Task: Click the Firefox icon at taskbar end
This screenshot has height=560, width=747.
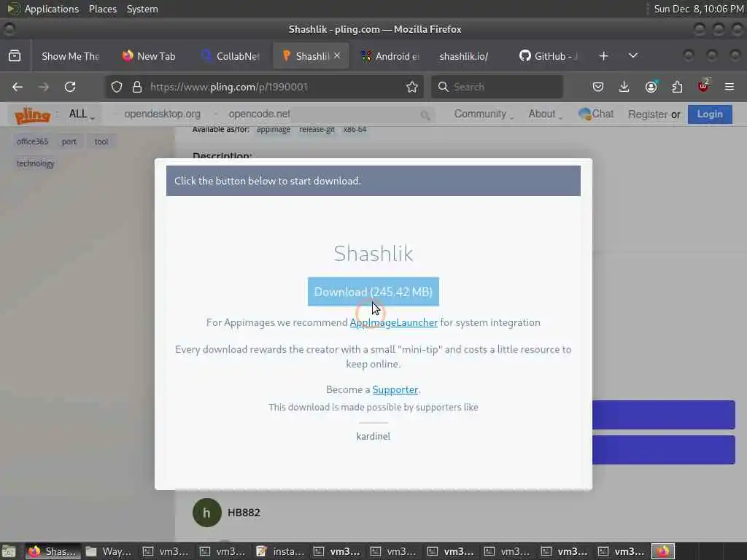Action: click(663, 551)
